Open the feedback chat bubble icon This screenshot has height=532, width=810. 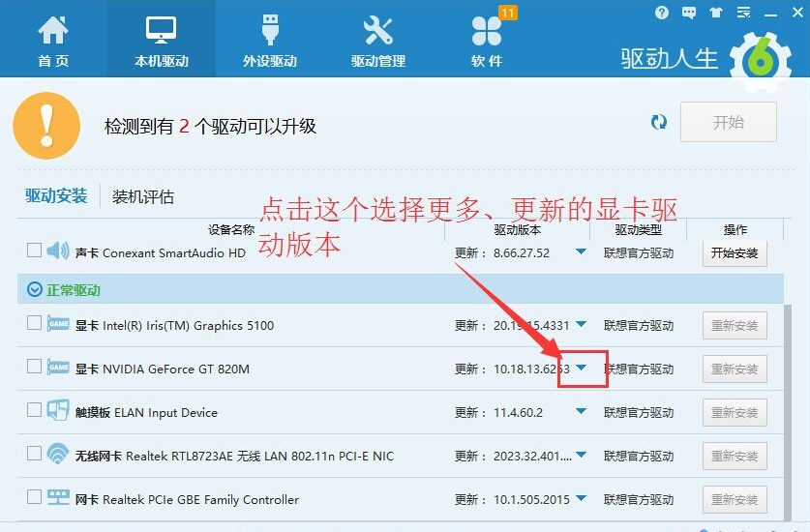tap(689, 13)
